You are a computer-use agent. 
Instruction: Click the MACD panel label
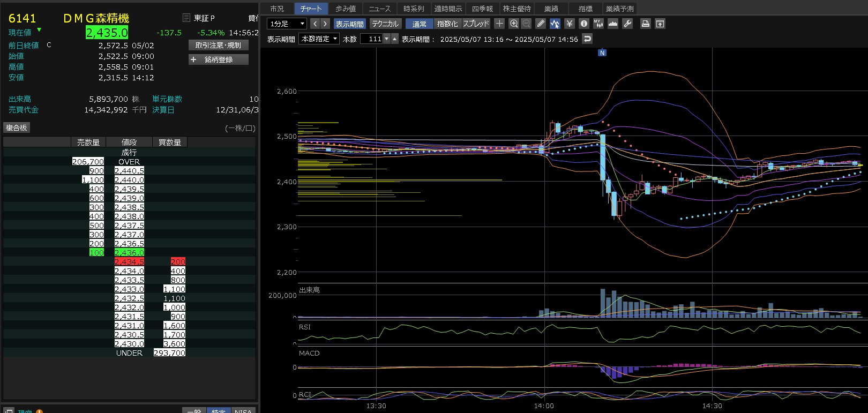(309, 353)
